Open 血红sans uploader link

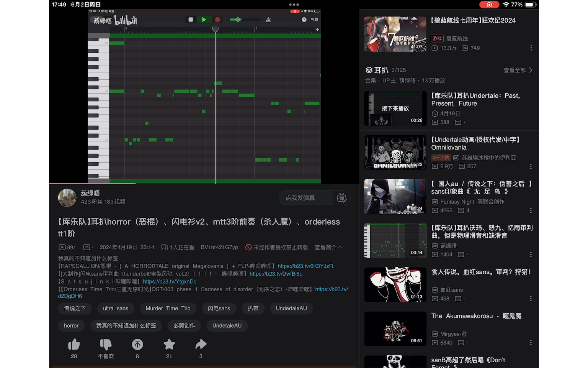pyautogui.click(x=452, y=290)
